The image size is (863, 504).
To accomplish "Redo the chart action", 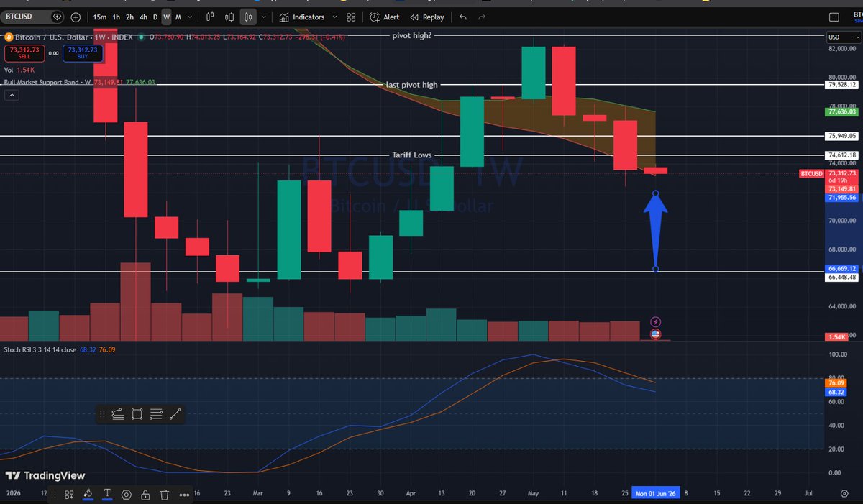I will 482,17.
